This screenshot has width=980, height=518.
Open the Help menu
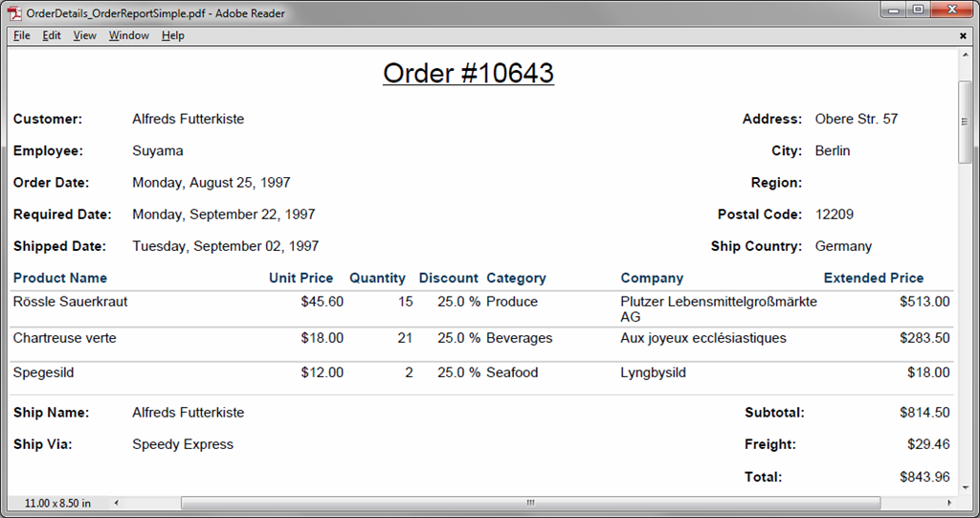(172, 35)
